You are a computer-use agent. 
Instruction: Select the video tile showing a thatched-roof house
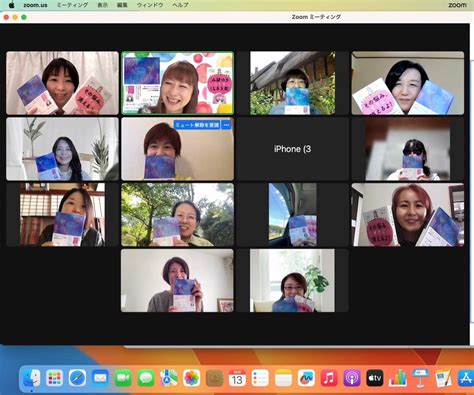pyautogui.click(x=293, y=83)
